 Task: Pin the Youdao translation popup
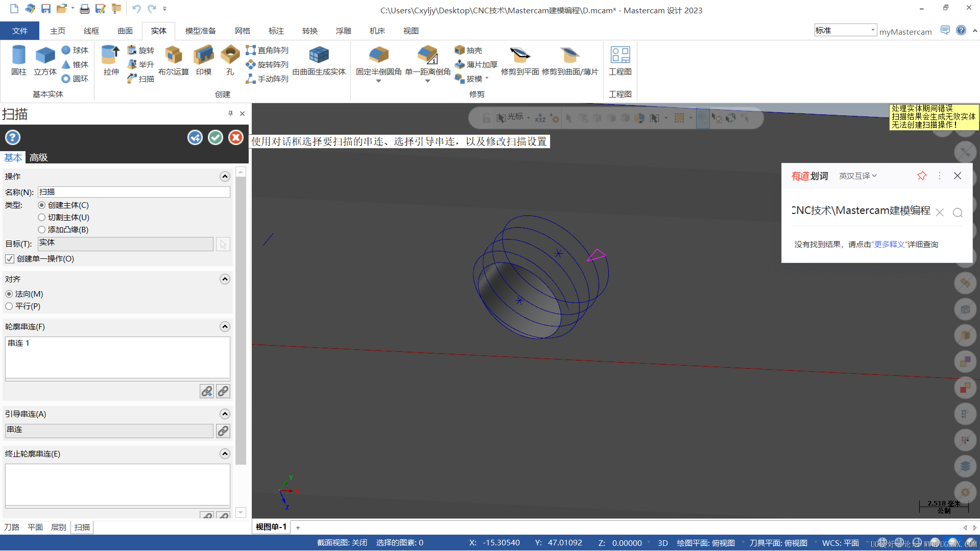click(922, 176)
